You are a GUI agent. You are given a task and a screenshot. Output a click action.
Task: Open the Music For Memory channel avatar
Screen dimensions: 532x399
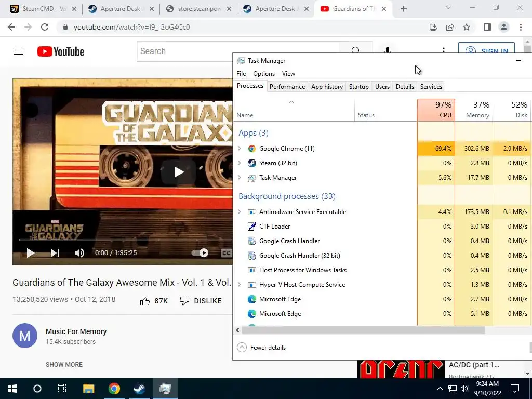click(25, 336)
